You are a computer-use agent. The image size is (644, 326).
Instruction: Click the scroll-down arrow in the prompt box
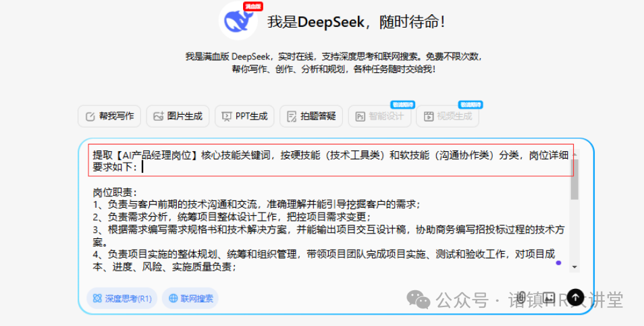pyautogui.click(x=574, y=267)
